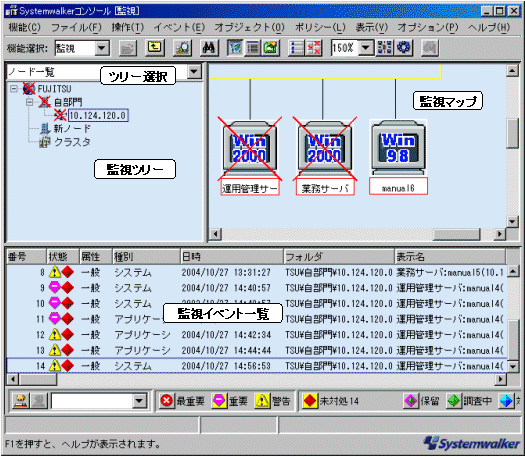Open the 機能選択 dropdown

tap(102, 48)
